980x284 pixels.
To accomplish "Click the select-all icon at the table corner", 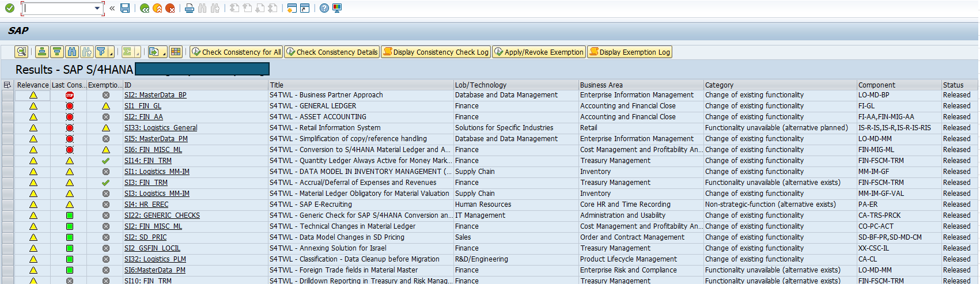I will pos(7,85).
